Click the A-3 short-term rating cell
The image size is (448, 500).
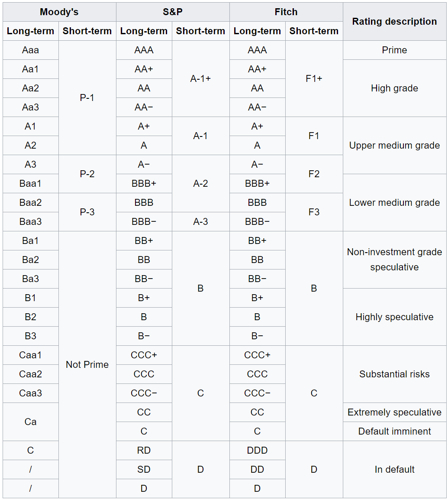tap(200, 222)
